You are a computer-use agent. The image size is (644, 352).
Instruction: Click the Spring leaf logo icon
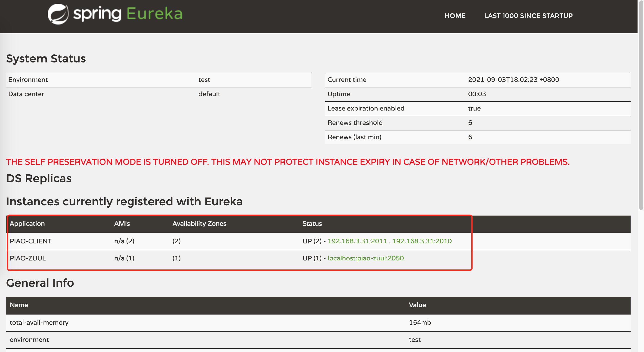(x=58, y=14)
